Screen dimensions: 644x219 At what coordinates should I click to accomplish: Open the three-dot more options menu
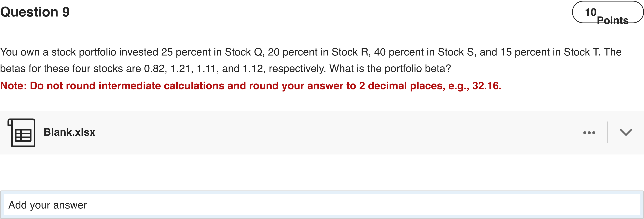point(589,133)
